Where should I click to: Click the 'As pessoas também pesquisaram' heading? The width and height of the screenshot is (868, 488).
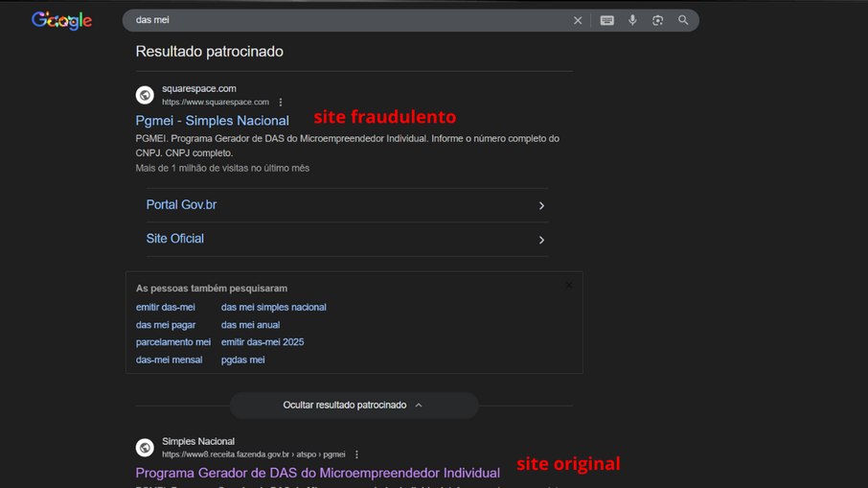[x=212, y=288]
